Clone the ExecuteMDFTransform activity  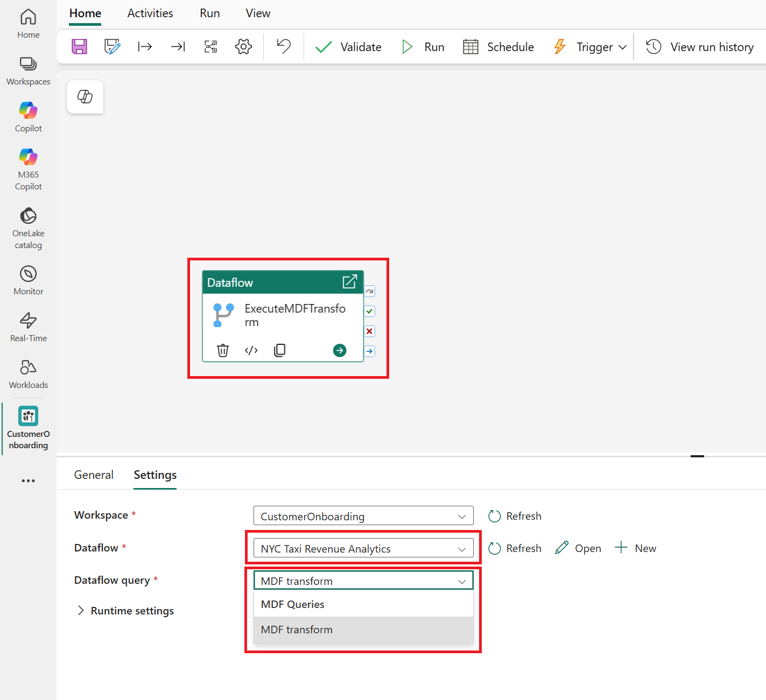point(280,350)
